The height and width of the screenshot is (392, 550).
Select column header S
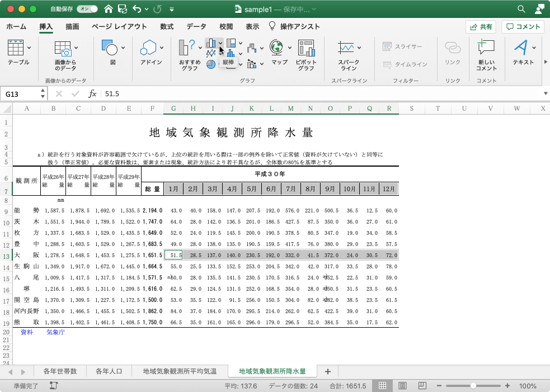click(411, 108)
